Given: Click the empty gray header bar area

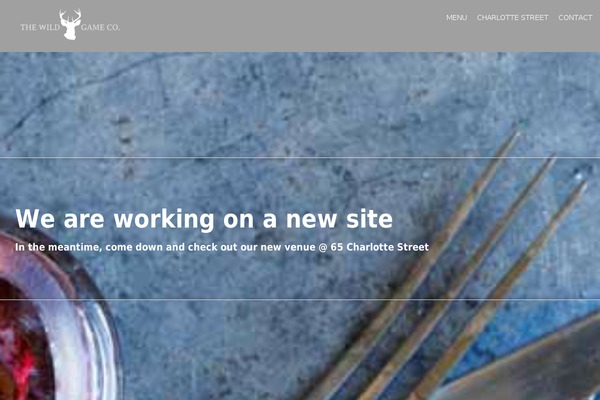Looking at the screenshot, I should [x=283, y=26].
